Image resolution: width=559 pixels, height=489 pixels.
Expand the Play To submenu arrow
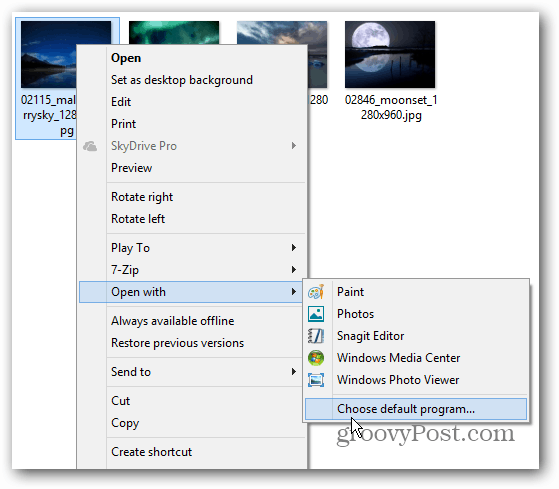coord(294,248)
